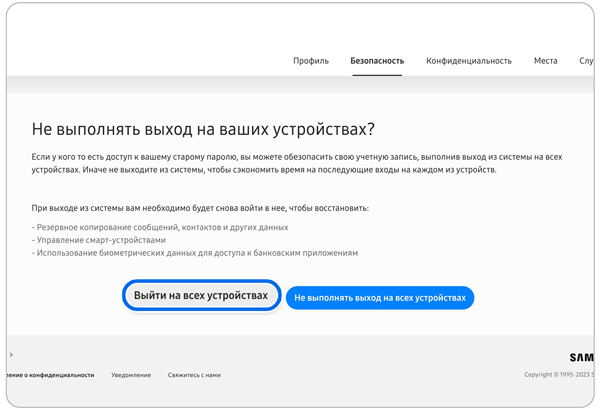Click the underline beneath the Безопасность tab
The image size is (600, 410).
click(377, 73)
